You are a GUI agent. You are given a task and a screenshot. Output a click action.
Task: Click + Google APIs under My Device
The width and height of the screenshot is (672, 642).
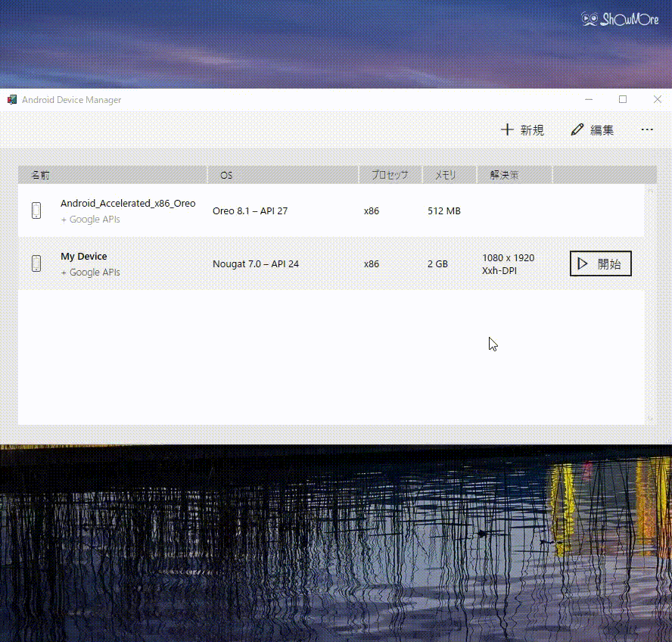[x=90, y=272]
